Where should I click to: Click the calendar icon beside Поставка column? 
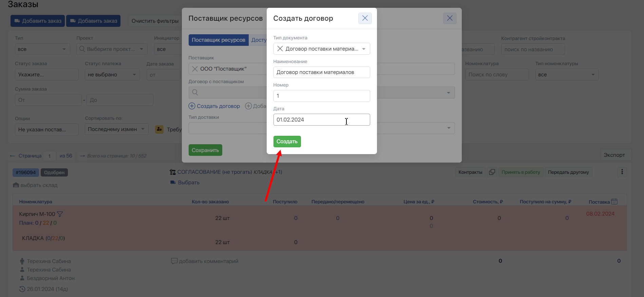[614, 202]
